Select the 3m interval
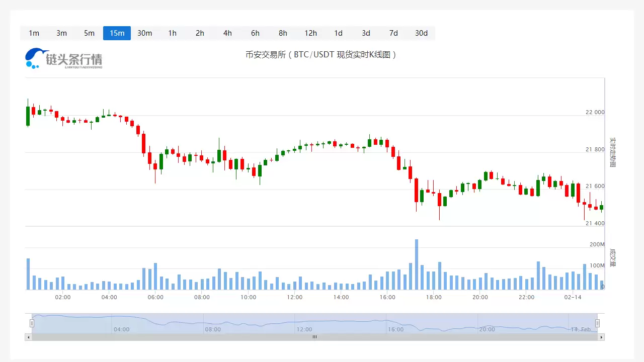Image resolution: width=644 pixels, height=362 pixels. [61, 33]
